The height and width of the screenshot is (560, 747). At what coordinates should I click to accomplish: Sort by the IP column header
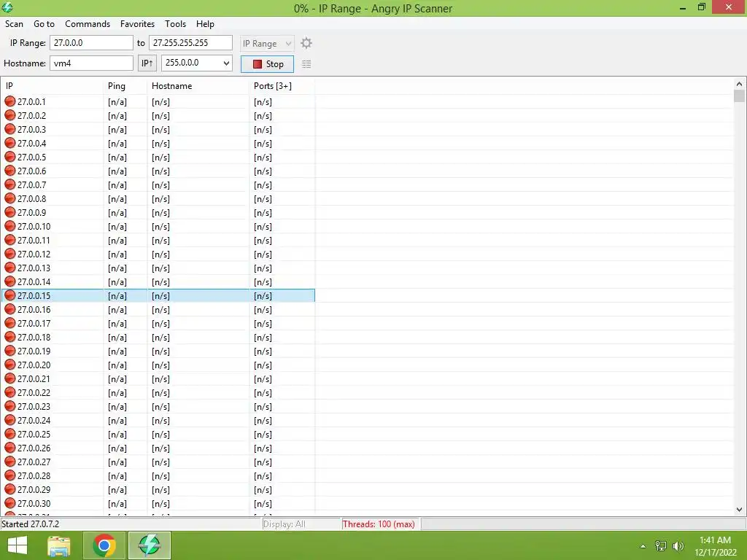pyautogui.click(x=52, y=86)
